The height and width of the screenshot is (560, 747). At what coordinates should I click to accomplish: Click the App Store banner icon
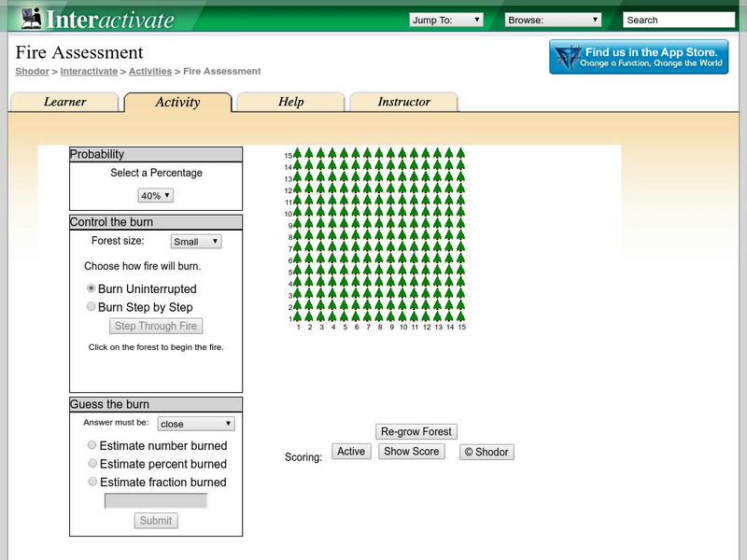pos(567,57)
